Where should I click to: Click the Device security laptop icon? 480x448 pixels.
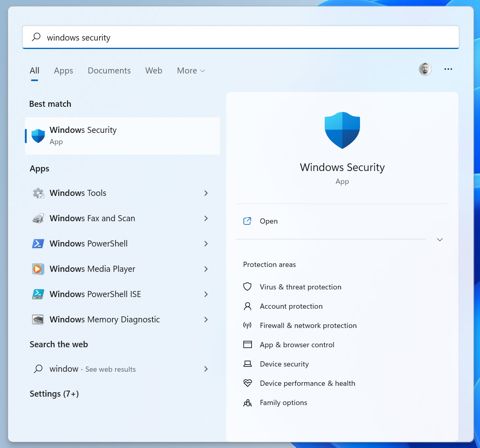coord(247,364)
